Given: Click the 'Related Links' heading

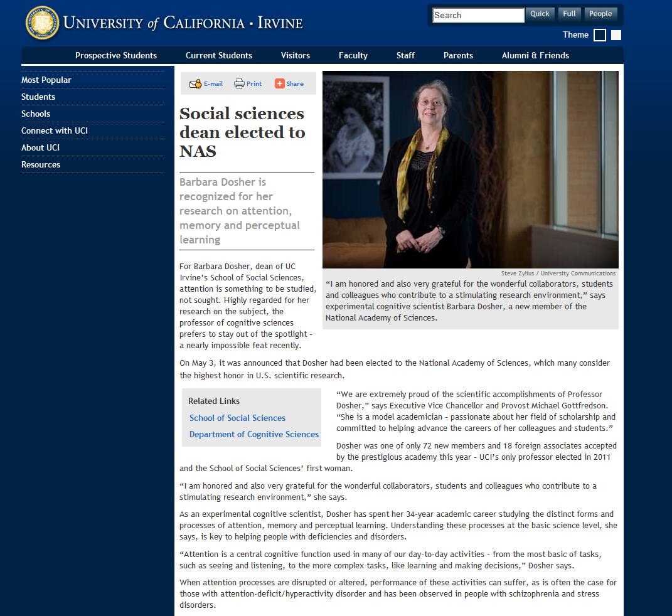Looking at the screenshot, I should (x=214, y=401).
